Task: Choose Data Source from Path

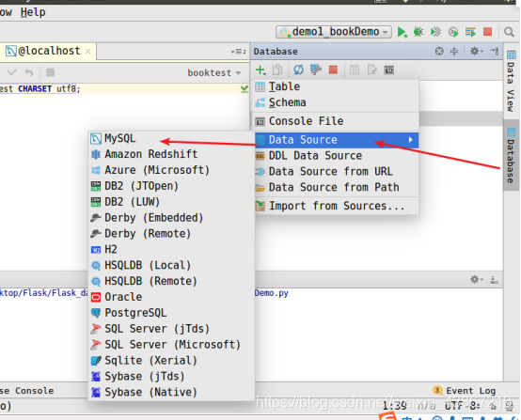Action: (x=336, y=187)
